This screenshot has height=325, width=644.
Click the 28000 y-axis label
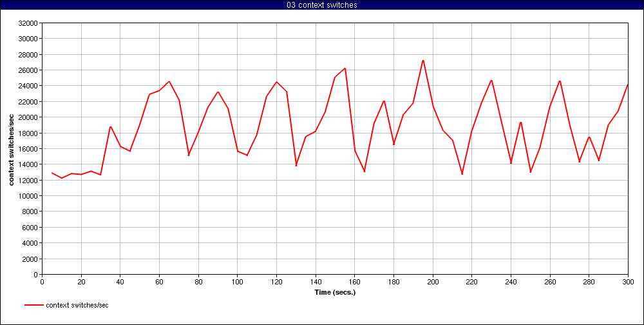coord(29,54)
